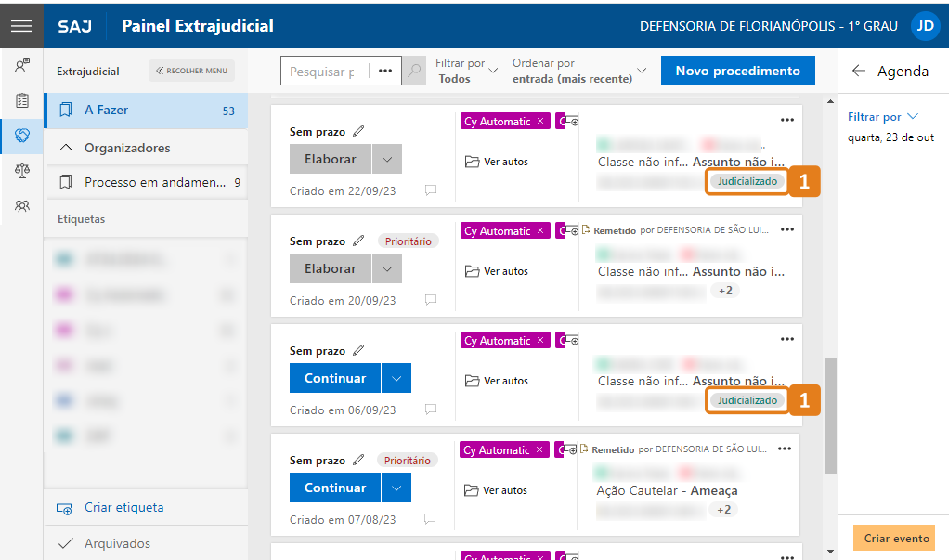Open Ver autos on 22/09/23 card
Image resolution: width=949 pixels, height=560 pixels.
point(497,162)
